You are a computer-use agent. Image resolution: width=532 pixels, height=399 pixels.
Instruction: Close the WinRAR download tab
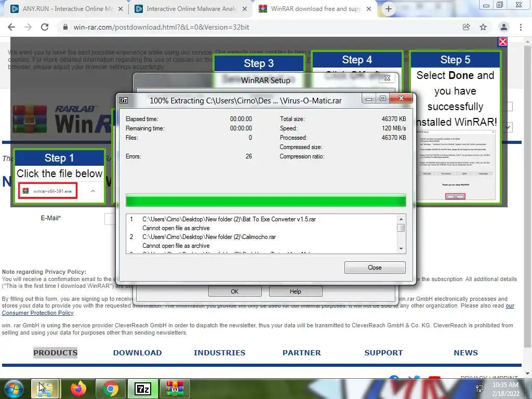pyautogui.click(x=369, y=9)
